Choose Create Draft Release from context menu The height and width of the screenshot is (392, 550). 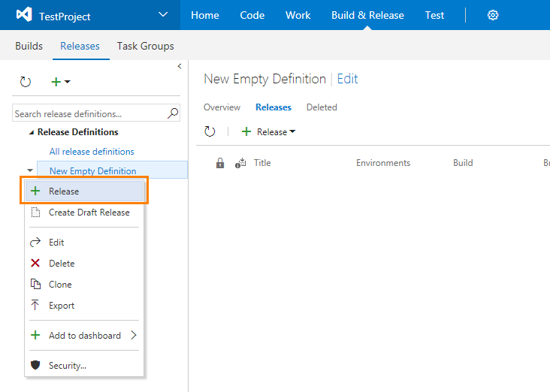coord(89,213)
